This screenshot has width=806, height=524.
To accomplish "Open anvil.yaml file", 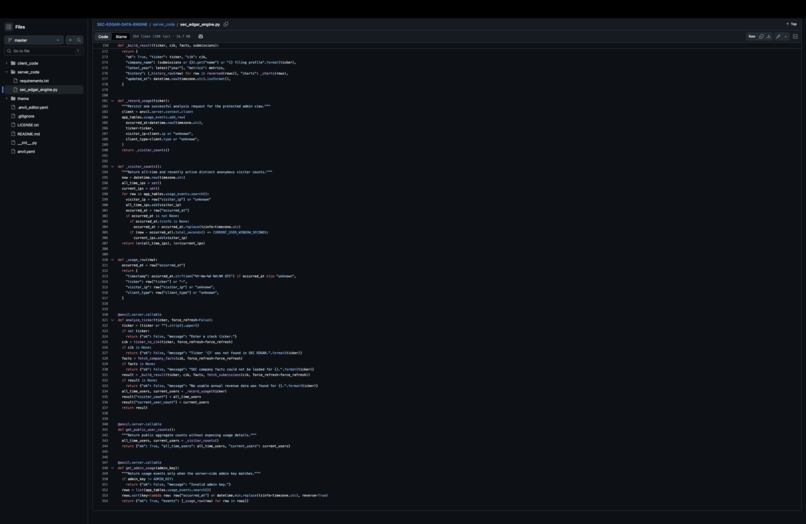I will point(26,152).
